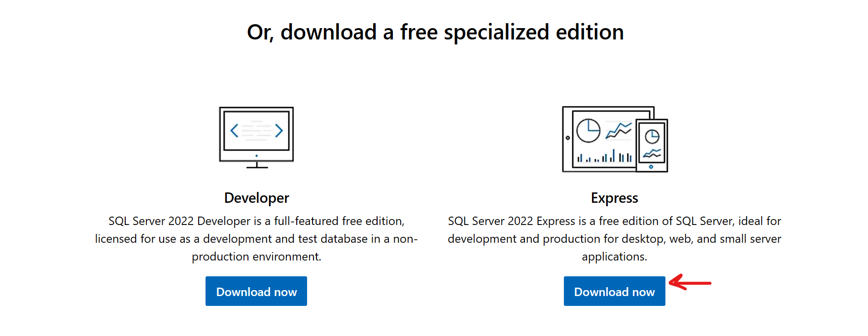The width and height of the screenshot is (868, 336).
Task: Select the Express heading text
Action: (x=615, y=198)
